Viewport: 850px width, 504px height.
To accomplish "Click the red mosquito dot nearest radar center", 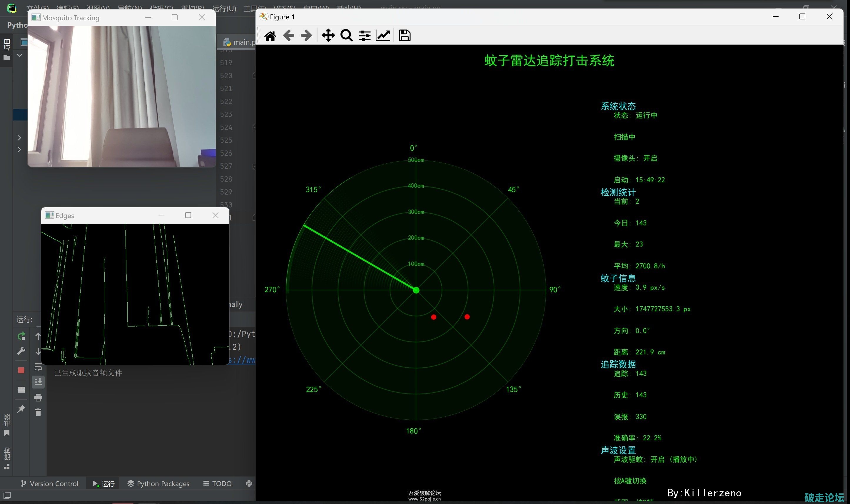I will tap(433, 317).
